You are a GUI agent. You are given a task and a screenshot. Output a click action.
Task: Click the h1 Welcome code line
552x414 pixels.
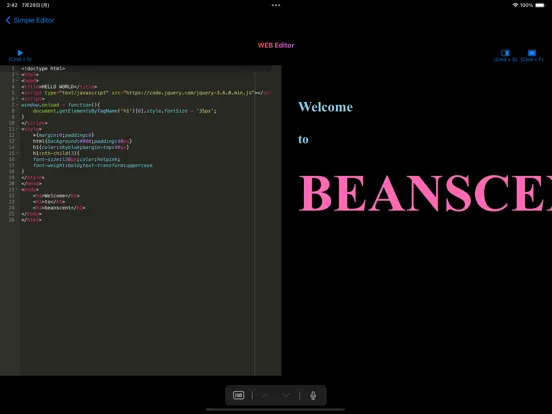(56, 196)
